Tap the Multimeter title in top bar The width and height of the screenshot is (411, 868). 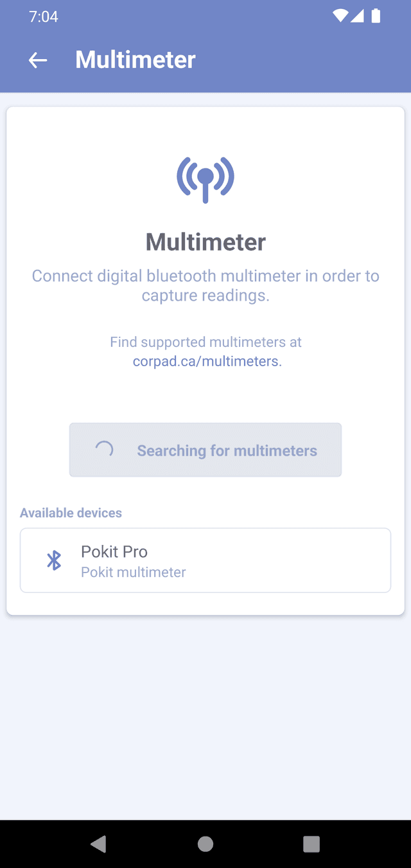click(136, 60)
